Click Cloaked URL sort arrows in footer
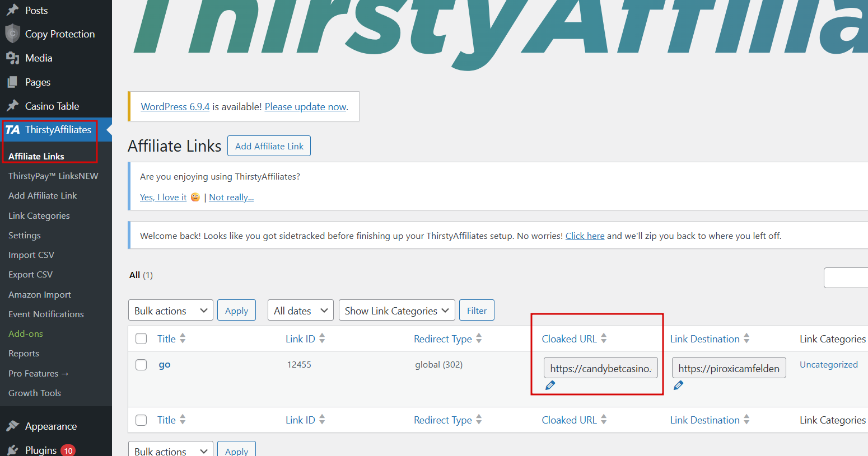The image size is (868, 456). pos(604,420)
